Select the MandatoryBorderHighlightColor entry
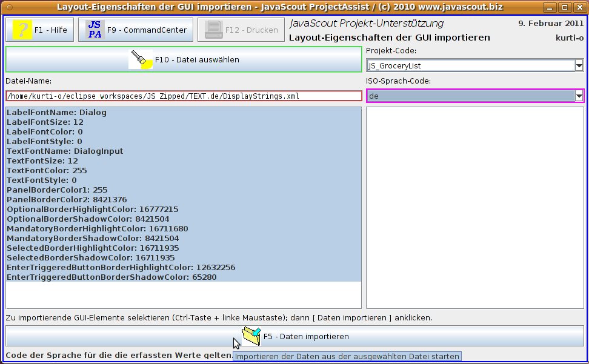589x364 pixels. (x=97, y=228)
